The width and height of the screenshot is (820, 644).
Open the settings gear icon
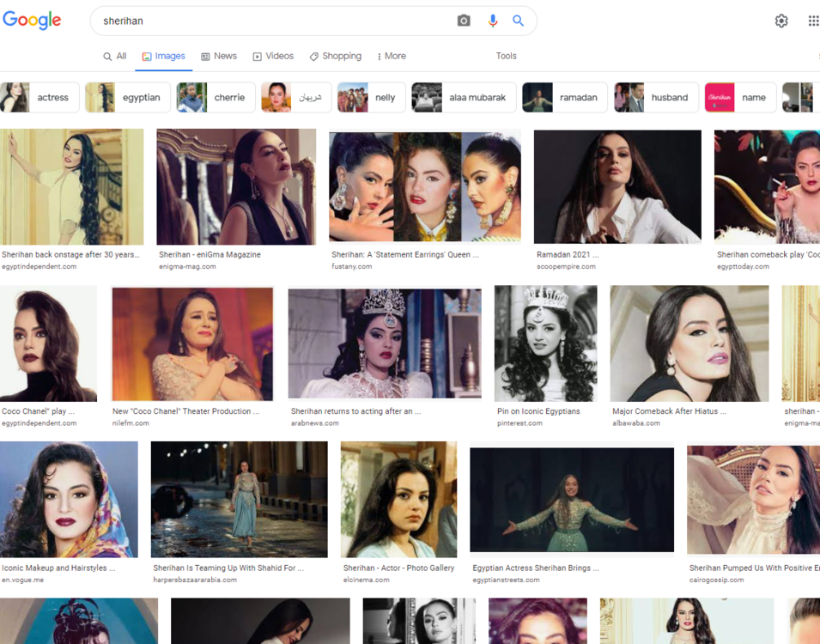click(781, 21)
